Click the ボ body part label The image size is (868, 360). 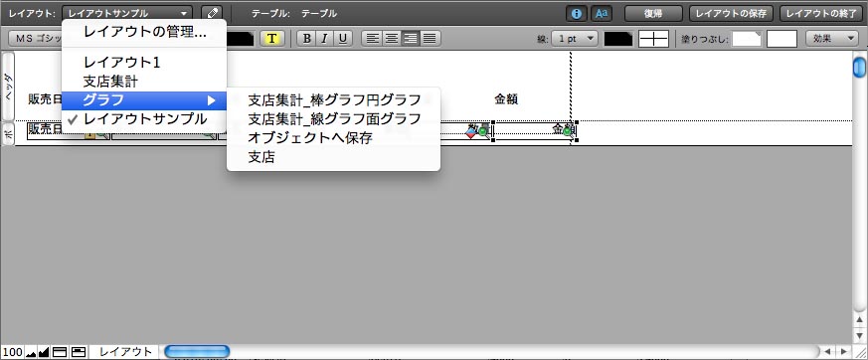[x=8, y=134]
